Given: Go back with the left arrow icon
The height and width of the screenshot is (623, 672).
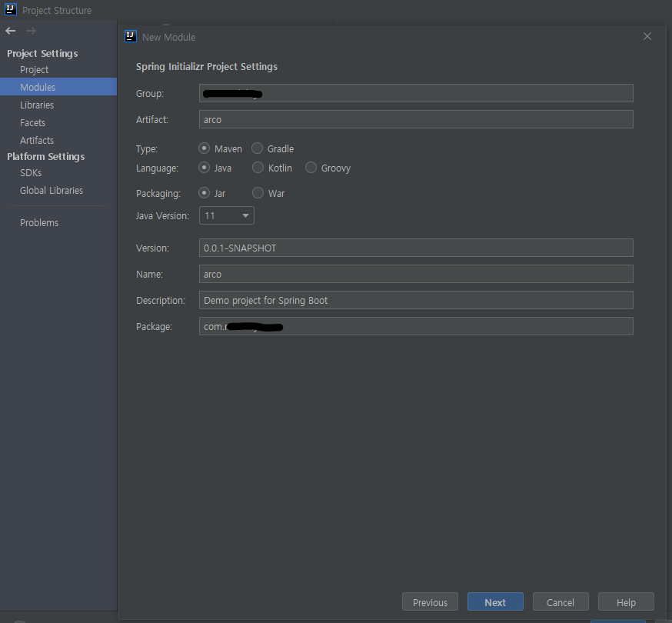Looking at the screenshot, I should 10,31.
